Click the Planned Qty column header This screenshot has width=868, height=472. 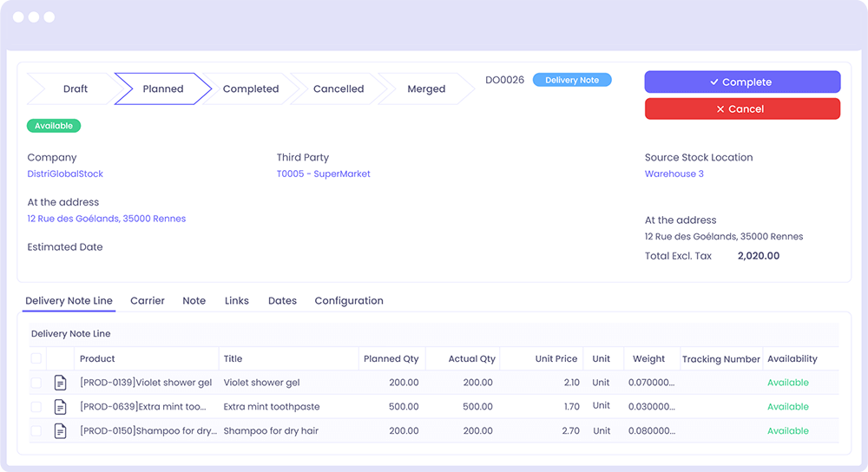pos(391,358)
